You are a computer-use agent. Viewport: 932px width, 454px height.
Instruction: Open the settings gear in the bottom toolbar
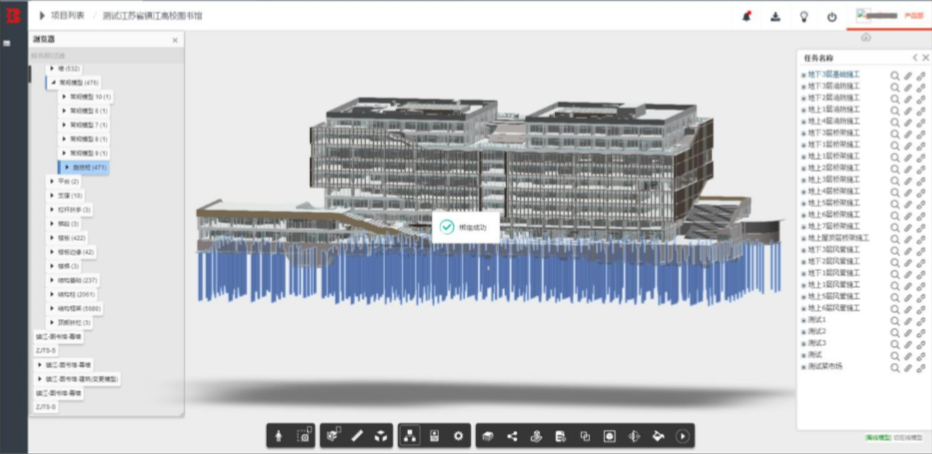(458, 436)
